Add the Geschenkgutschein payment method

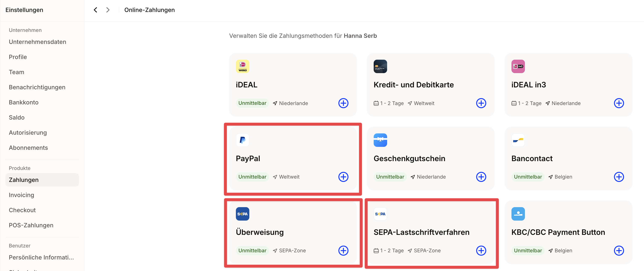[x=481, y=177]
